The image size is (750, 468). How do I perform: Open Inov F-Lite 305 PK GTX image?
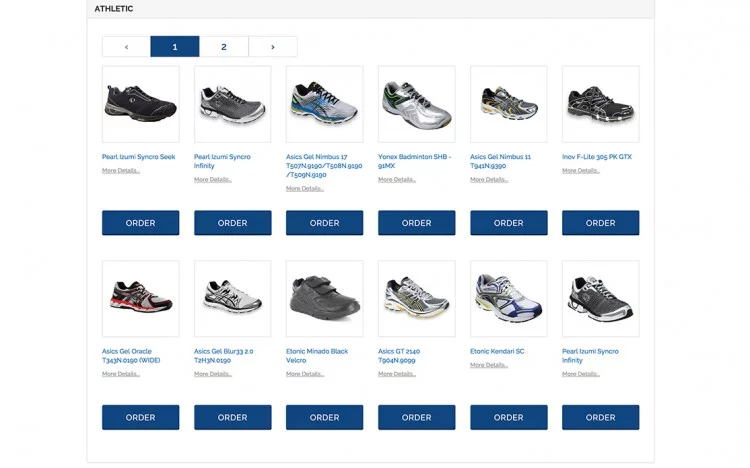point(601,104)
